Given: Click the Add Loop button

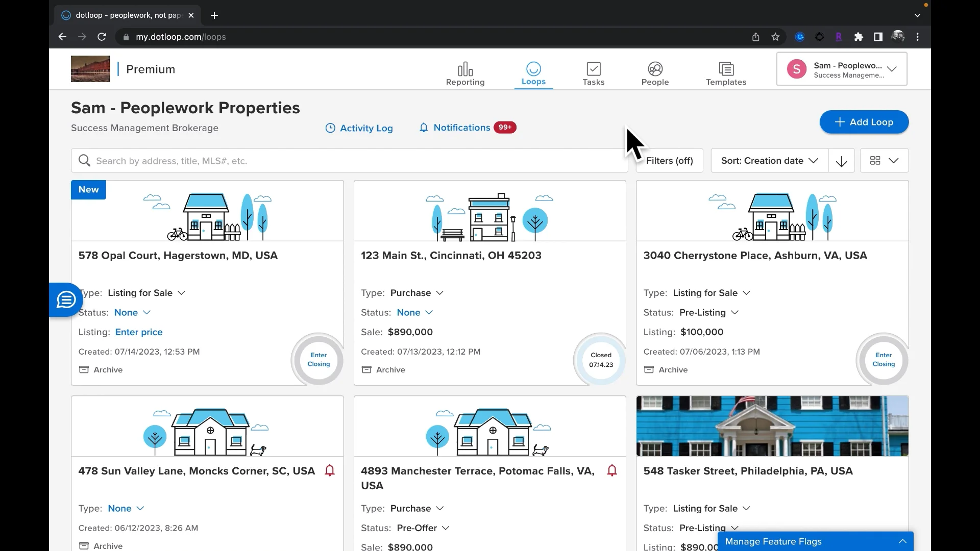Looking at the screenshot, I should (x=864, y=122).
